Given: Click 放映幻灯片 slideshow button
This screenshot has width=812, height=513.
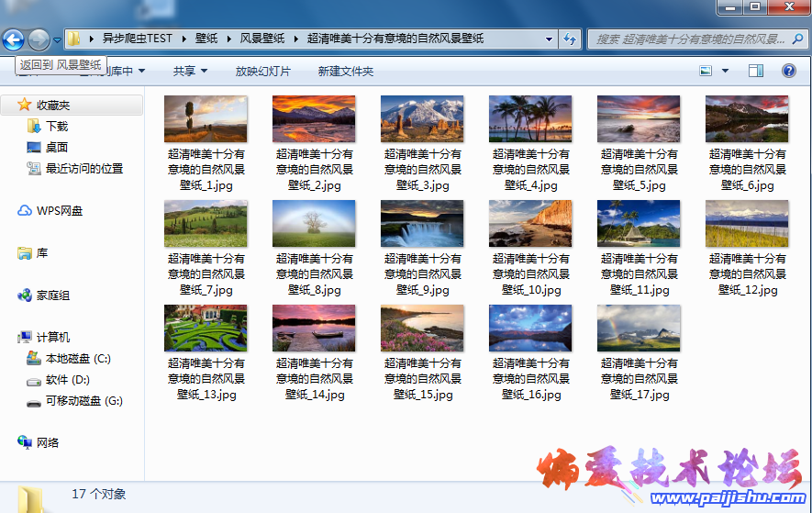Looking at the screenshot, I should coord(262,71).
